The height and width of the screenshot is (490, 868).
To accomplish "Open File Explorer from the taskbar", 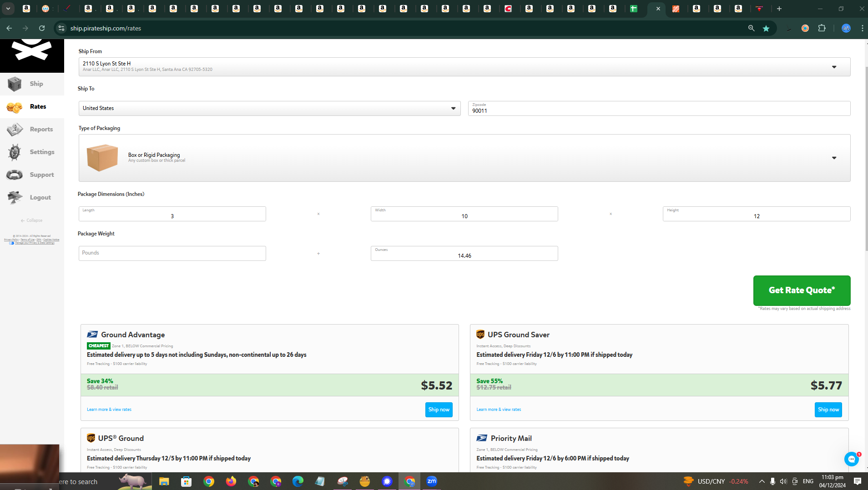I will (164, 481).
